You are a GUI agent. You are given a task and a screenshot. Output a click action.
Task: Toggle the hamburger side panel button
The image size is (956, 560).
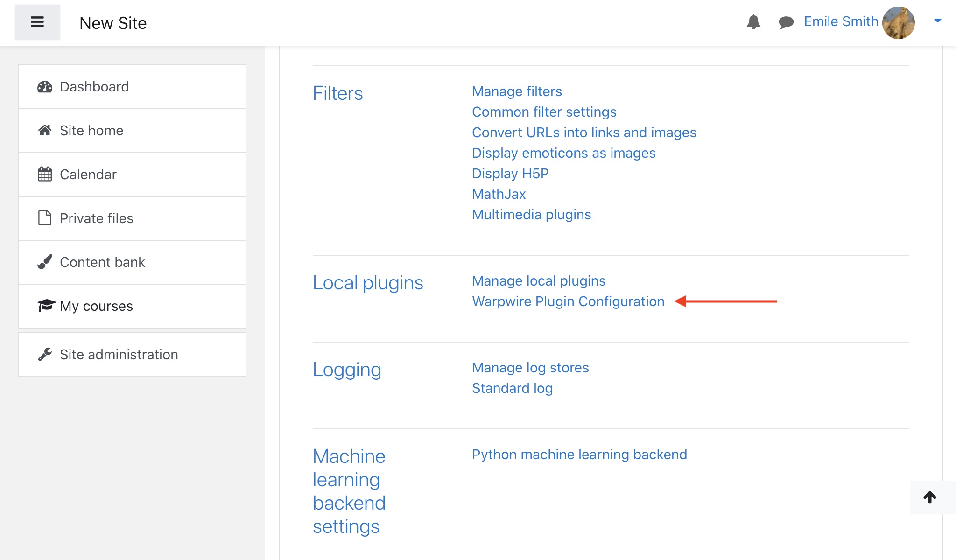coord(37,22)
